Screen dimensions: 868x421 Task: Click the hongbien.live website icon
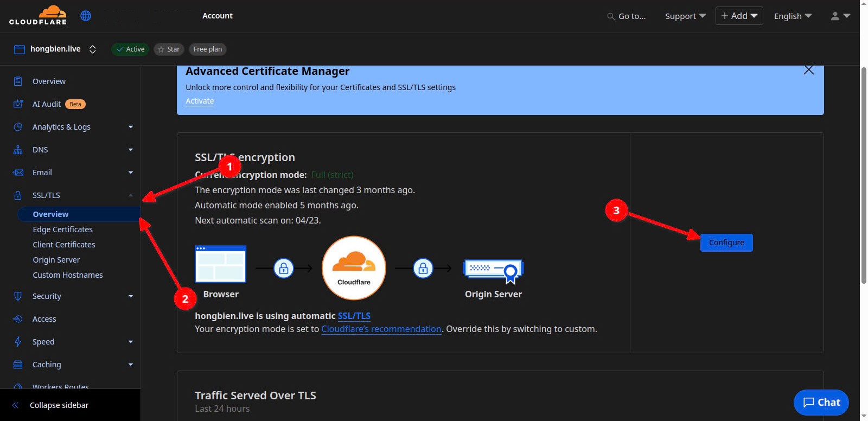click(x=19, y=49)
